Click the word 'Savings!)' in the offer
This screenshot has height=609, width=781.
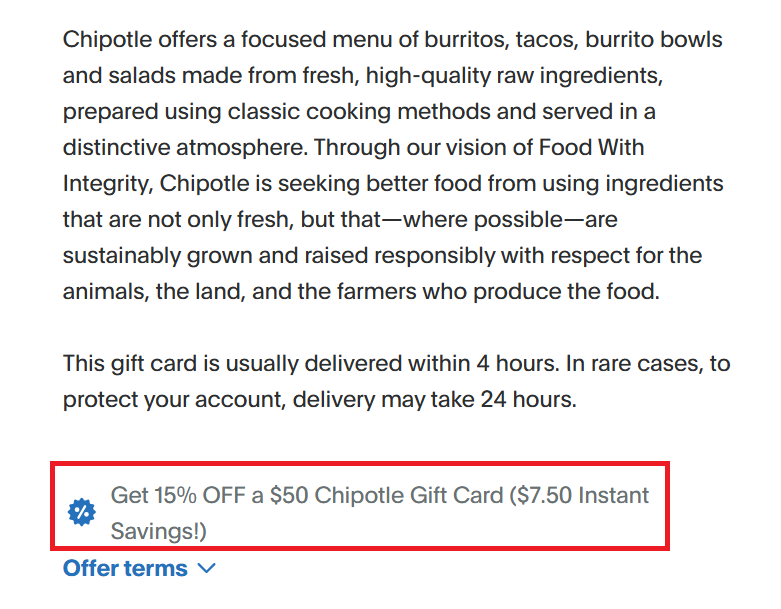pyautogui.click(x=158, y=530)
